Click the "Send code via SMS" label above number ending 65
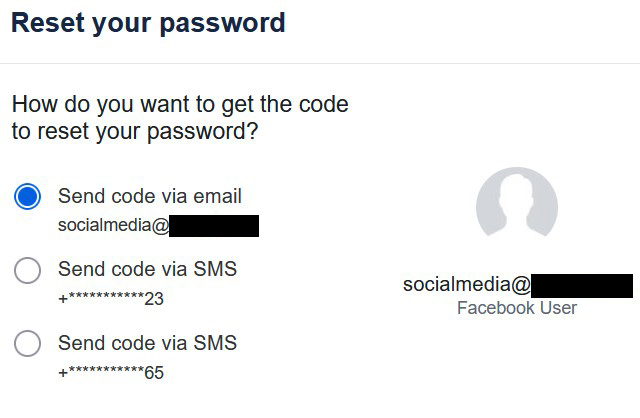The height and width of the screenshot is (418, 640). click(147, 343)
